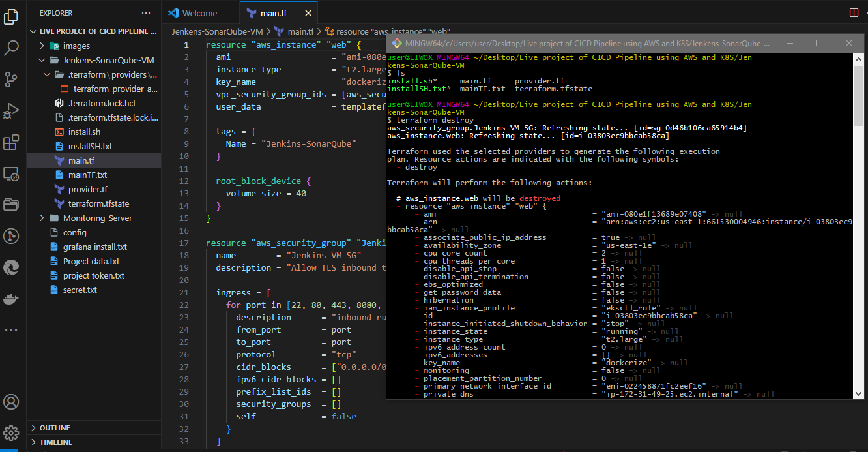868x452 pixels.
Task: Expand the OUTLINE section
Action: pyautogui.click(x=54, y=428)
